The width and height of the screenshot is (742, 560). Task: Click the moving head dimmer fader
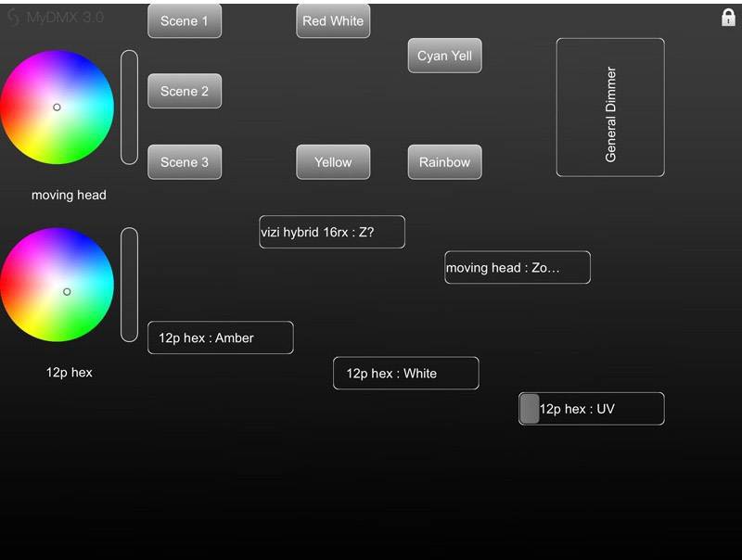coord(128,107)
